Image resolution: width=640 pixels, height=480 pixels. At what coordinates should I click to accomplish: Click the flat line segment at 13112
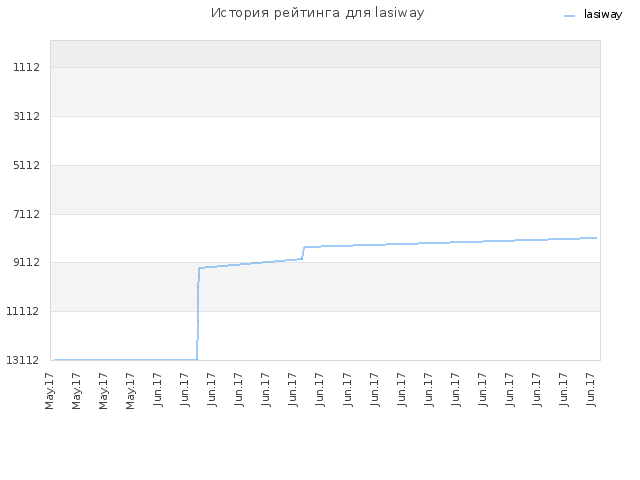[x=126, y=360]
